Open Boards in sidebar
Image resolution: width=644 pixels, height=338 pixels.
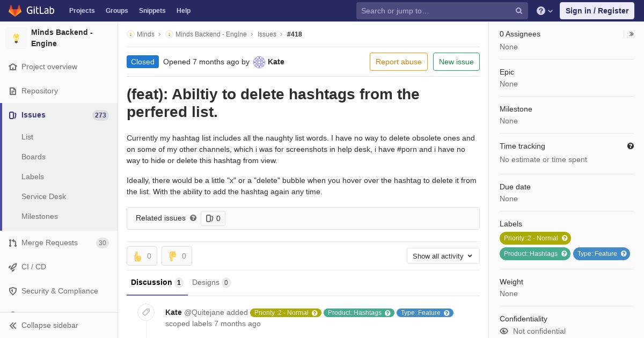pyautogui.click(x=33, y=157)
